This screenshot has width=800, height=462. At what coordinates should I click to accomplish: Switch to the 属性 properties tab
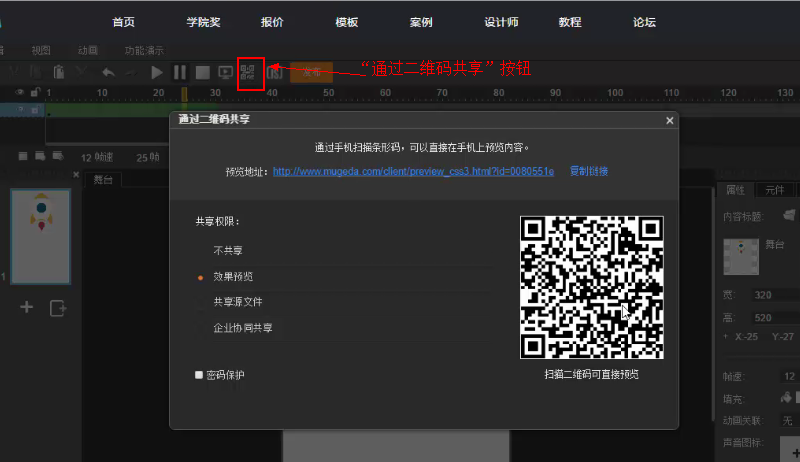735,190
